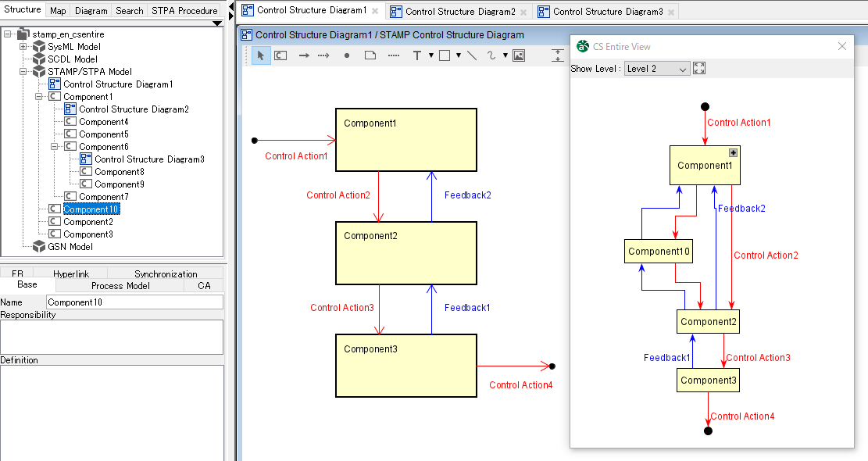Click the Definition text area
This screenshot has width=868, height=461.
[112, 413]
